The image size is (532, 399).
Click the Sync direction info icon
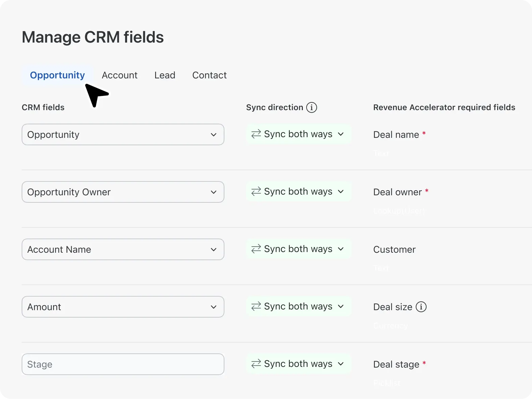pyautogui.click(x=311, y=107)
